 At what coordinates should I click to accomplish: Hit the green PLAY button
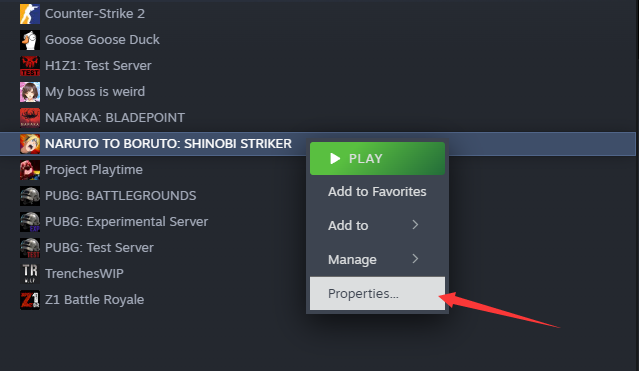(377, 159)
